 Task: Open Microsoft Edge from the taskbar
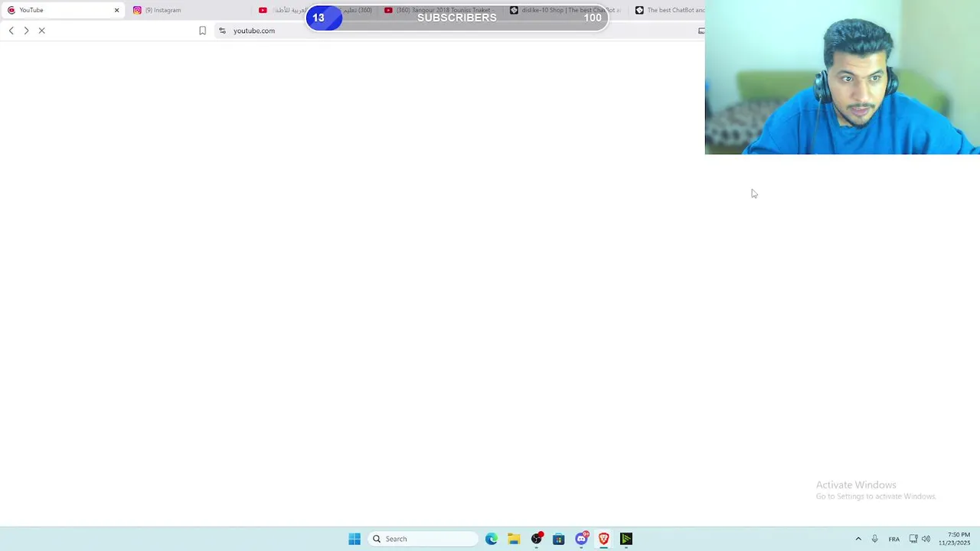point(492,539)
